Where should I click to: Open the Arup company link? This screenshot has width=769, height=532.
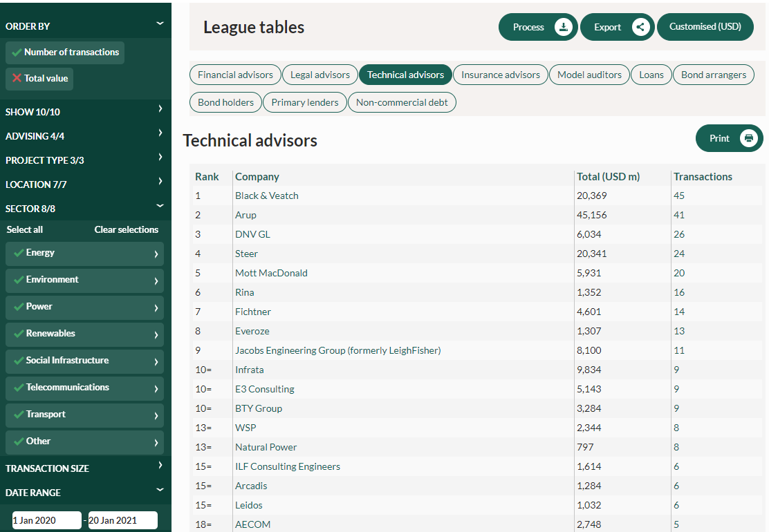tap(245, 215)
